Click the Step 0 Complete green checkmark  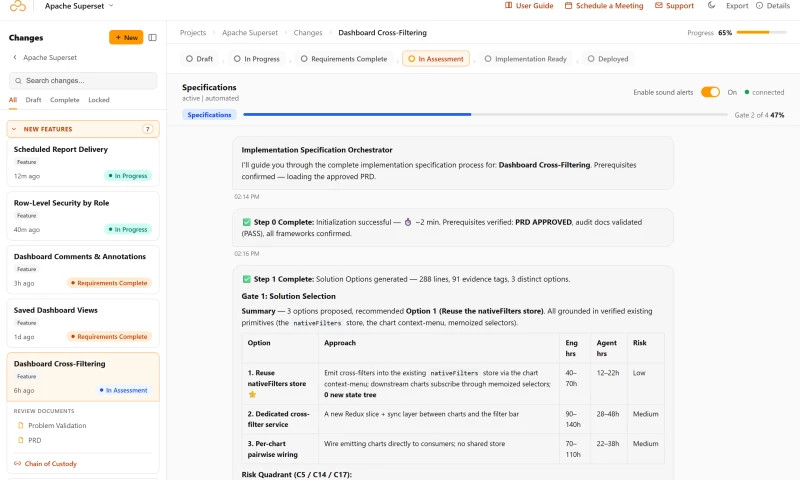pyautogui.click(x=246, y=222)
